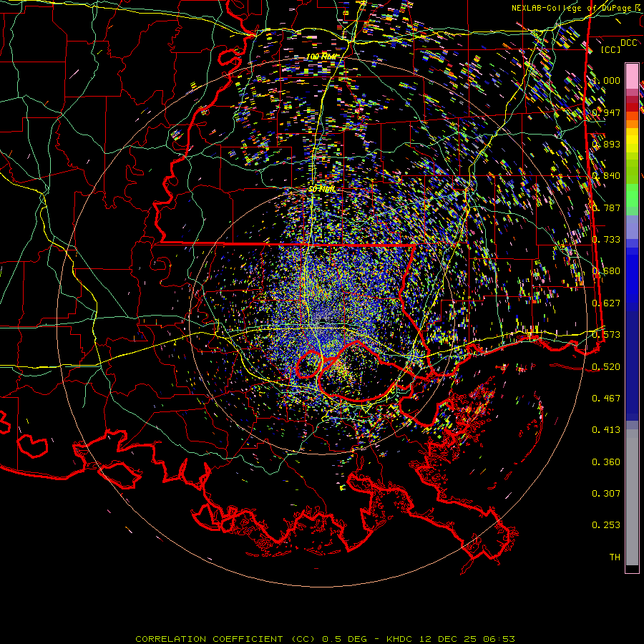644x644 pixels.
Task: Click the 0.253 legend value
Action: pos(606,525)
